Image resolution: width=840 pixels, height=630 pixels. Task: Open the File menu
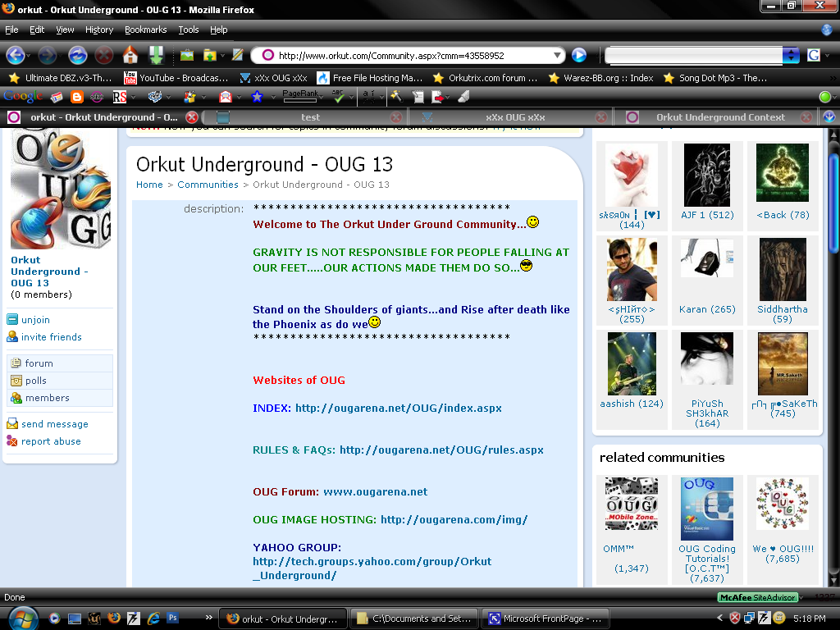pyautogui.click(x=11, y=30)
